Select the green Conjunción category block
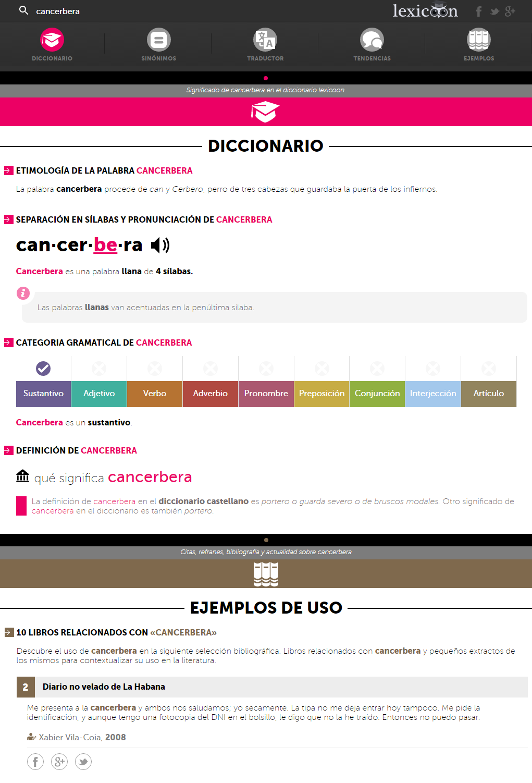 click(377, 394)
